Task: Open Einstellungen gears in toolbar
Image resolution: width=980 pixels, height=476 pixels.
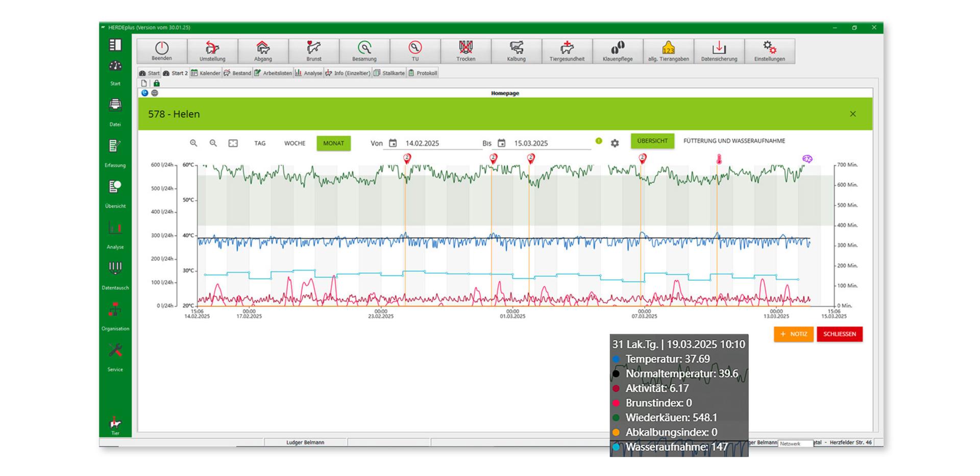Action: tap(770, 51)
